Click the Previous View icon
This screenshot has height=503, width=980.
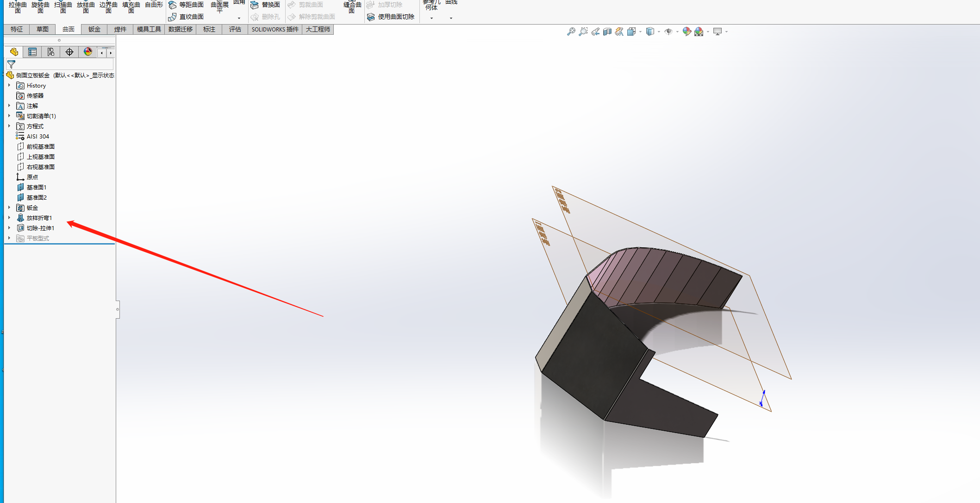[x=595, y=31]
